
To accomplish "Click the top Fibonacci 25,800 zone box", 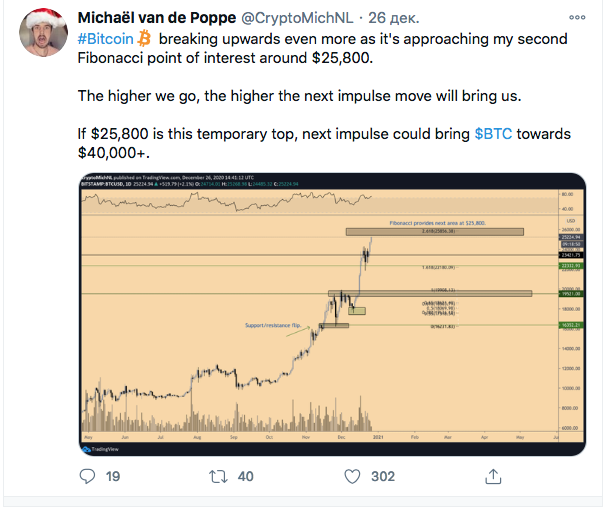I will pos(434,232).
